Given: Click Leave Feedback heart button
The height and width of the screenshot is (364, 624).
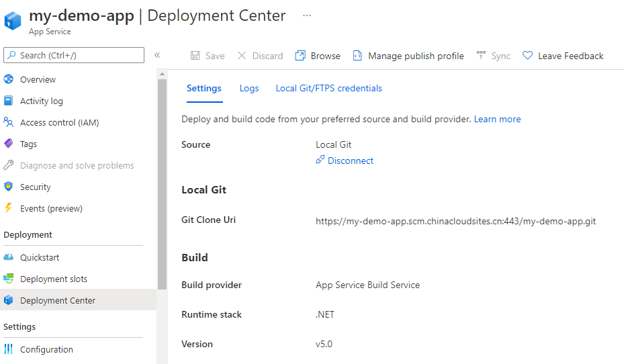Looking at the screenshot, I should coord(563,56).
